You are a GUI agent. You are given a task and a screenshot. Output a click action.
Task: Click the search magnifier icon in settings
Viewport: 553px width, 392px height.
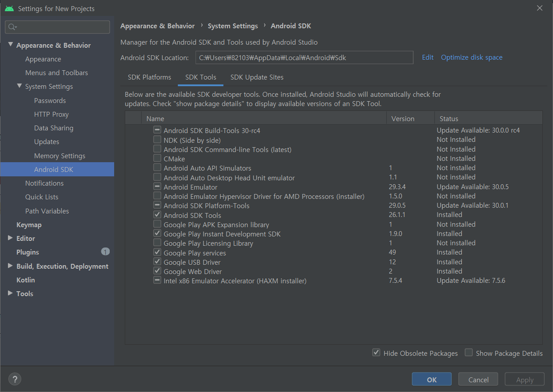click(x=12, y=27)
